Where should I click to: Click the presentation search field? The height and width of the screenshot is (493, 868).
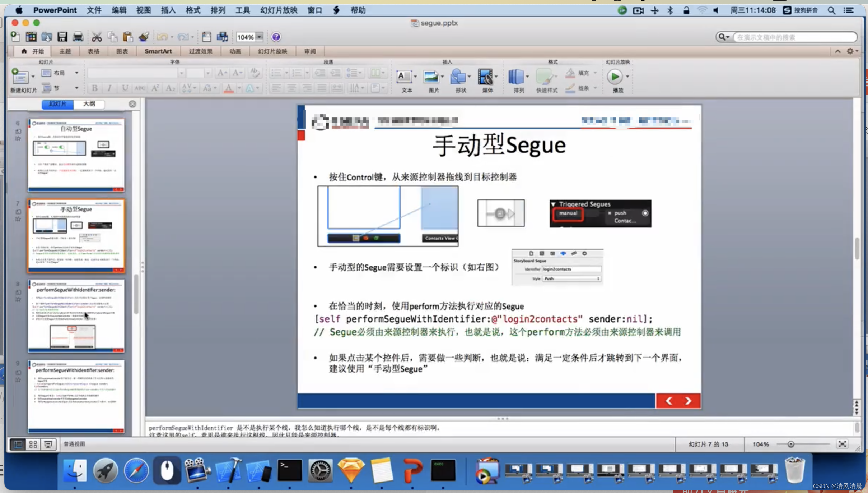[x=794, y=37]
